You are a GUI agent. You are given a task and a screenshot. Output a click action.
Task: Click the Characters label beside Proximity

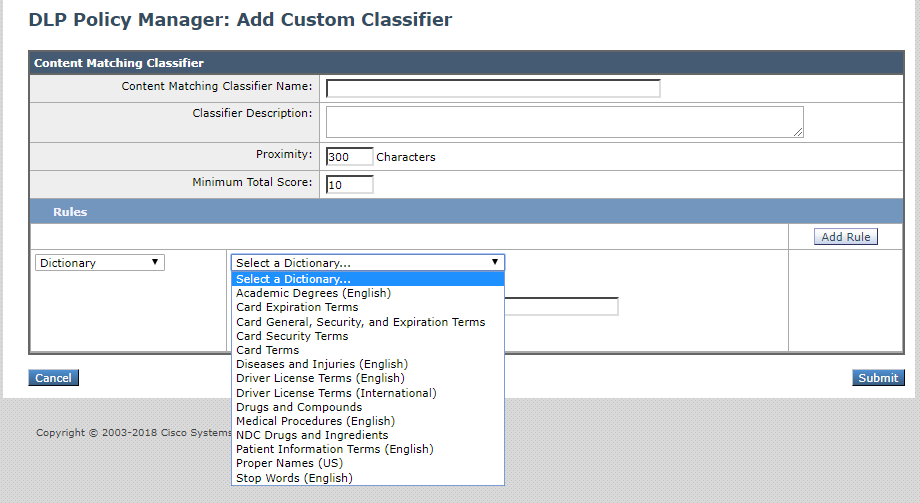(x=405, y=157)
